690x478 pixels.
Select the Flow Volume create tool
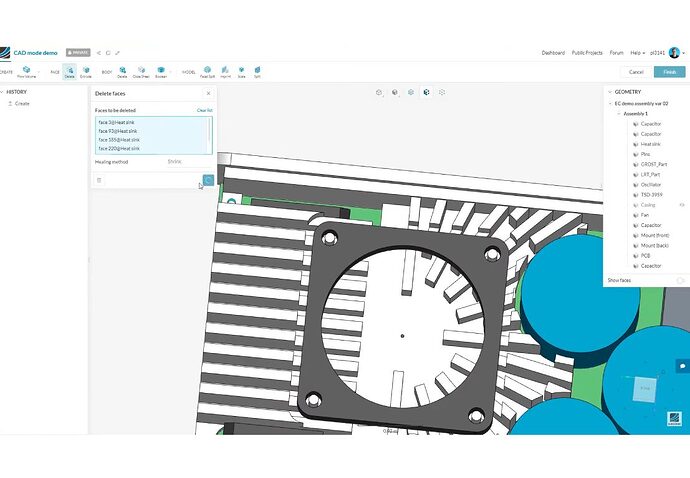click(x=26, y=72)
